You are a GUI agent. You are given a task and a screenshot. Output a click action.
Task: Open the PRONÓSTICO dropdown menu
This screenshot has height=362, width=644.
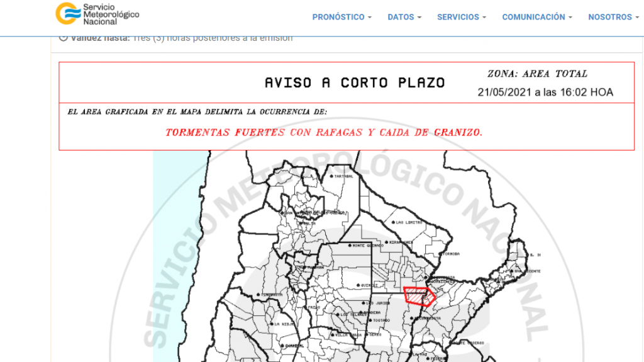click(341, 17)
